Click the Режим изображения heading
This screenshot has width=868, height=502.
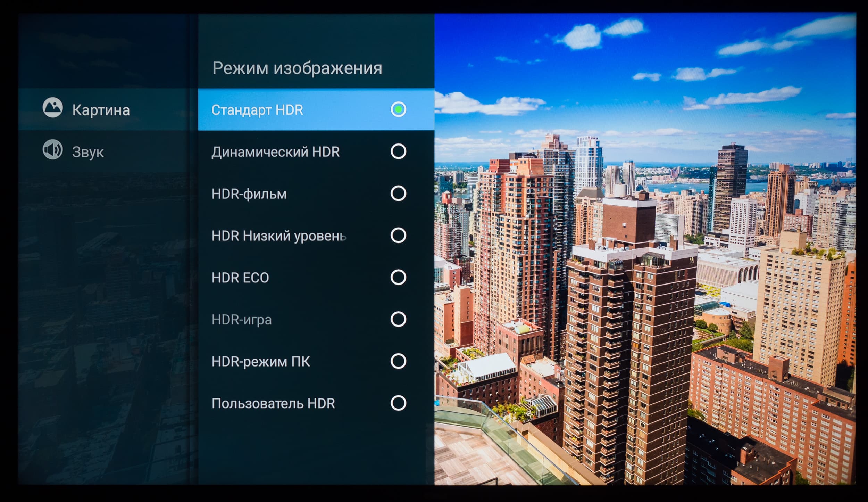coord(297,68)
